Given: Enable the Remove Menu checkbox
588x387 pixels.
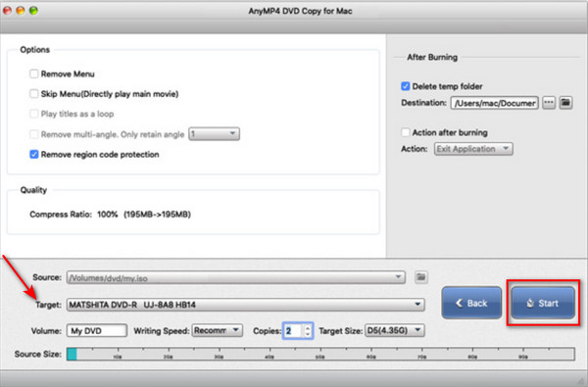Looking at the screenshot, I should [x=33, y=73].
